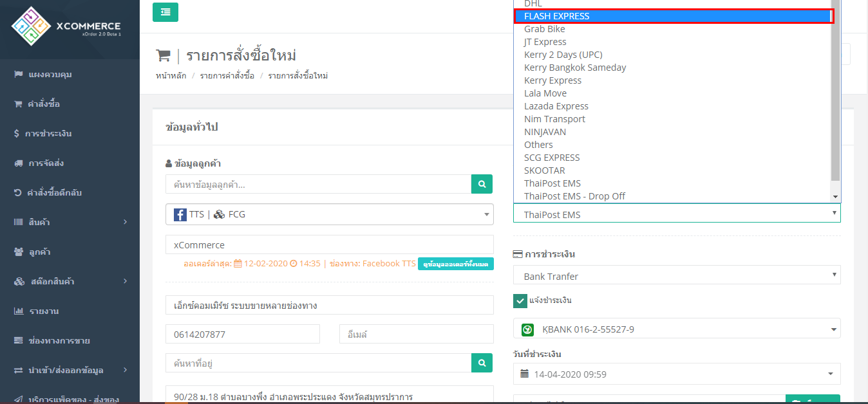Click the field containing เอ็กซ์คอมเมิร์ซ ระบบขายหลายช่องทาง
The width and height of the screenshot is (868, 404).
click(330, 306)
